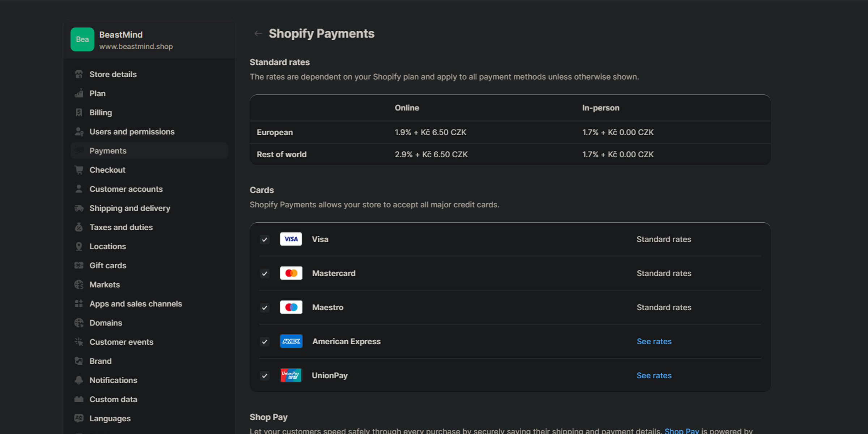Image resolution: width=868 pixels, height=434 pixels.
Task: Disable the American Express checkbox
Action: [x=265, y=341]
